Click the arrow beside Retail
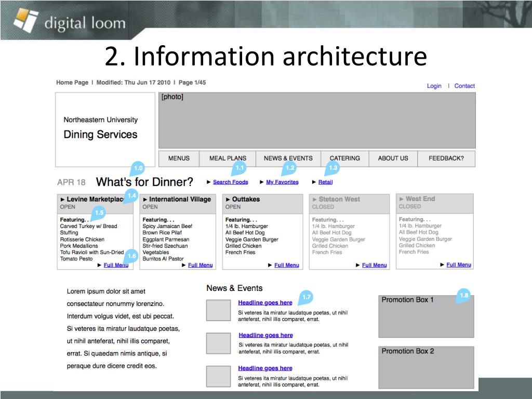Image resolution: width=532 pixels, height=399 pixels. [314, 182]
